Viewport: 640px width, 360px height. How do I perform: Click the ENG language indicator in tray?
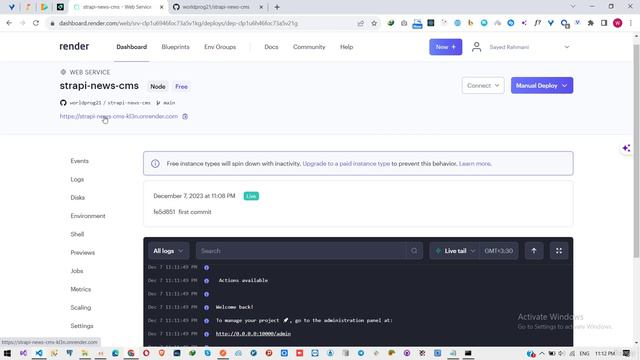[584, 353]
